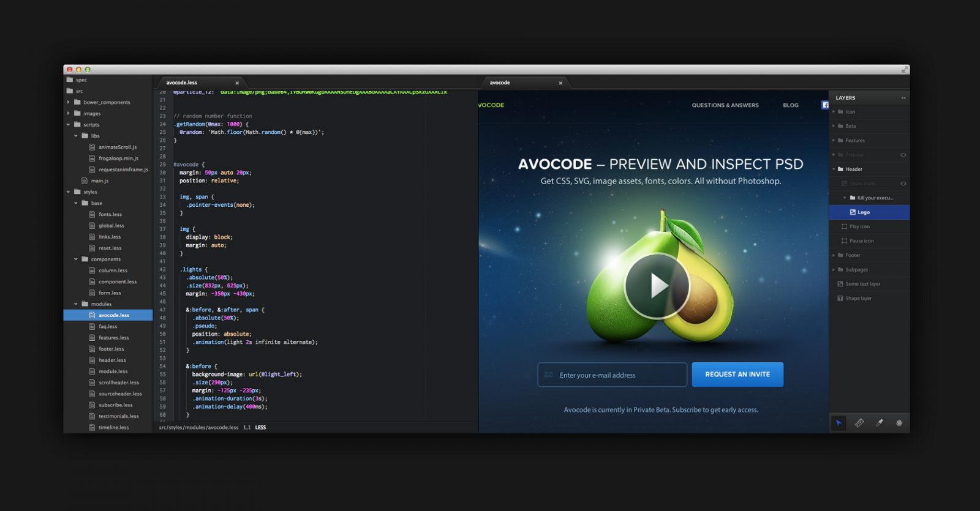Toggle visibility of the Preview layer

point(903,155)
